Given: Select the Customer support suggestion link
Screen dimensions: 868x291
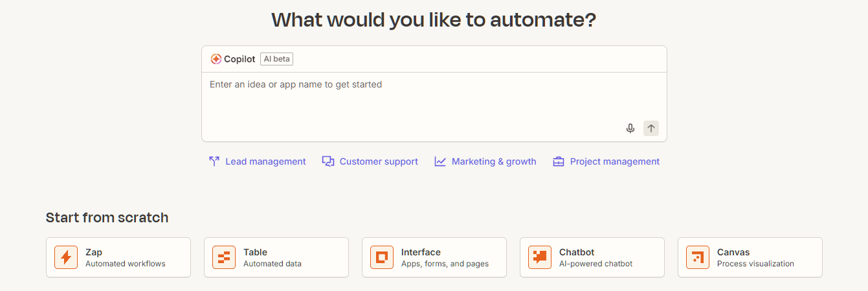Looking at the screenshot, I should 379,161.
